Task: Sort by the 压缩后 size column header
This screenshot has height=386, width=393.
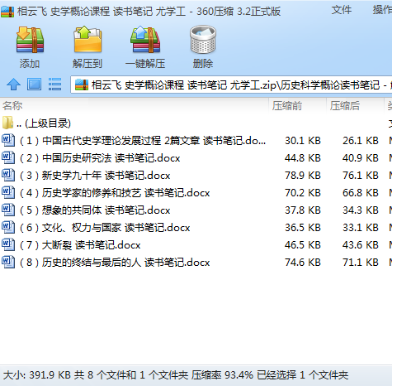Action: 345,106
